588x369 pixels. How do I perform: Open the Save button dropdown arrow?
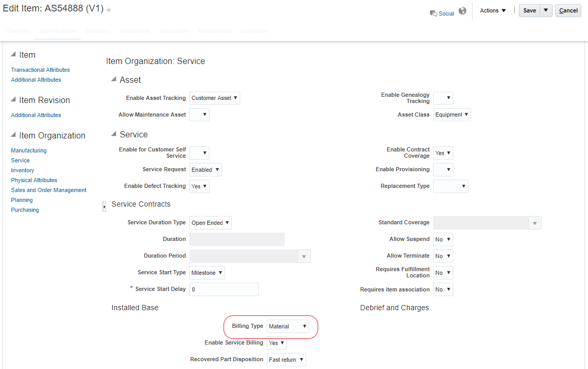click(546, 10)
